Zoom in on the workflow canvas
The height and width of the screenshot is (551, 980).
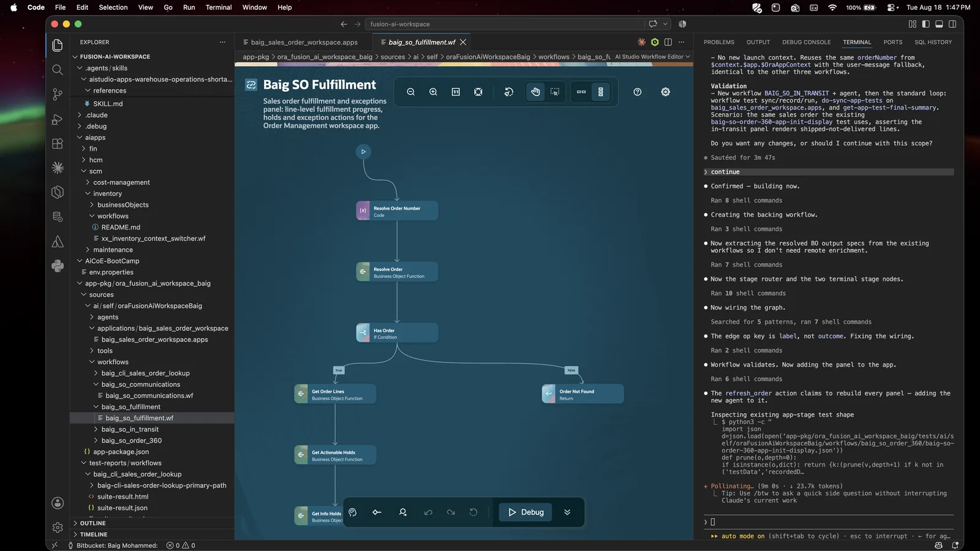point(433,92)
